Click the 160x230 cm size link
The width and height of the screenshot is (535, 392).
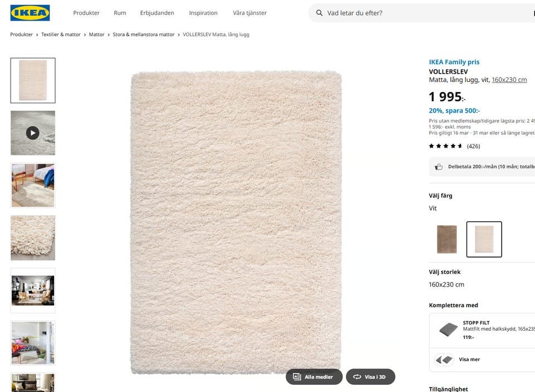(x=509, y=80)
